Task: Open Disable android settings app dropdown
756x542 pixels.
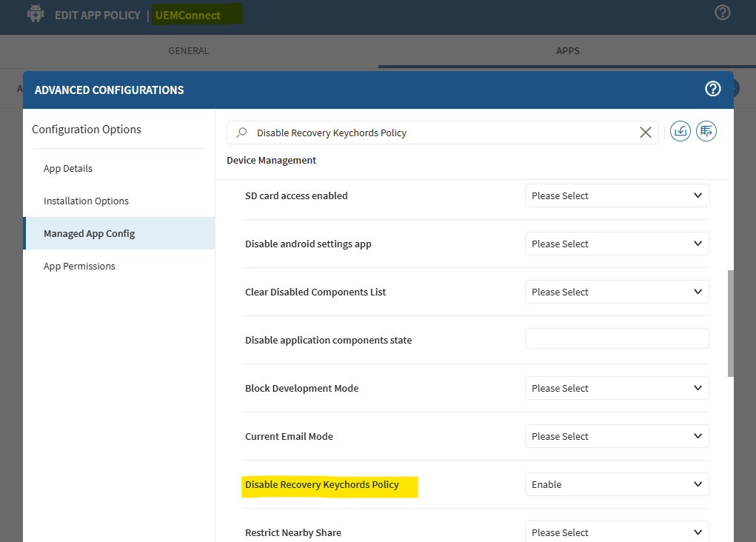Action: [x=617, y=244]
